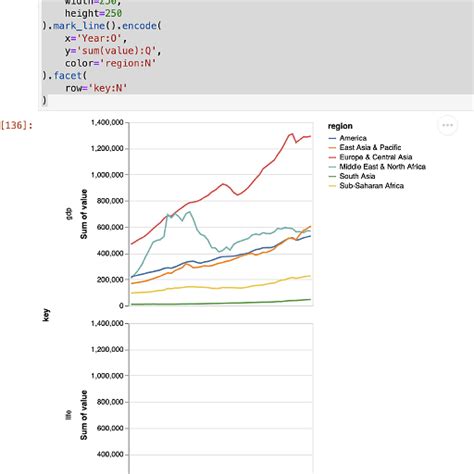The image size is (474, 474).
Task: Click the code line x='Year:O'
Action: pyautogui.click(x=96, y=39)
